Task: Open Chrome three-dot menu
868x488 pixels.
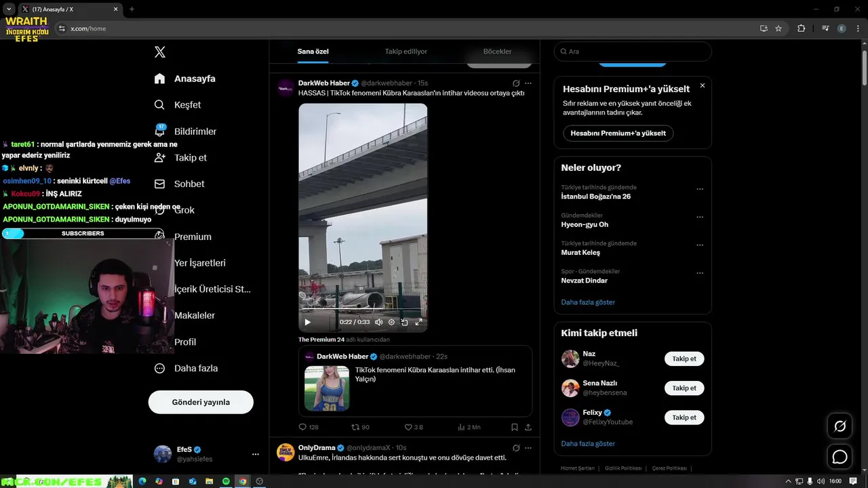Action: [x=857, y=28]
